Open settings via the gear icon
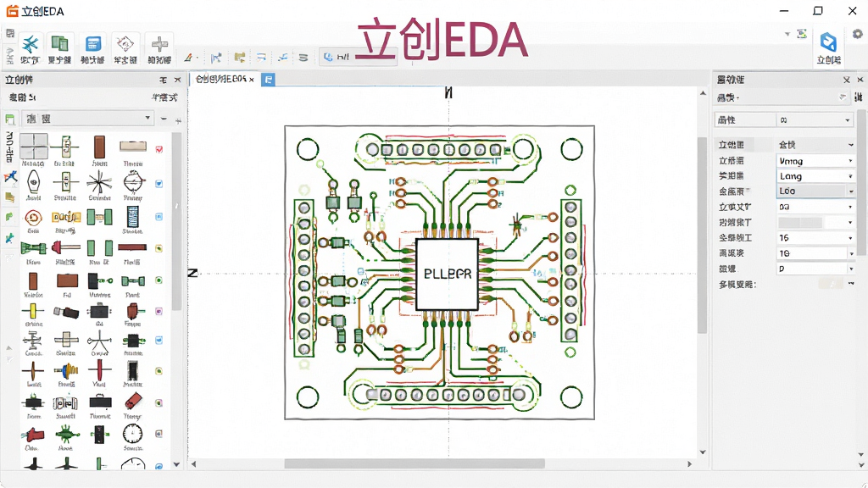This screenshot has height=488, width=868. point(858,34)
